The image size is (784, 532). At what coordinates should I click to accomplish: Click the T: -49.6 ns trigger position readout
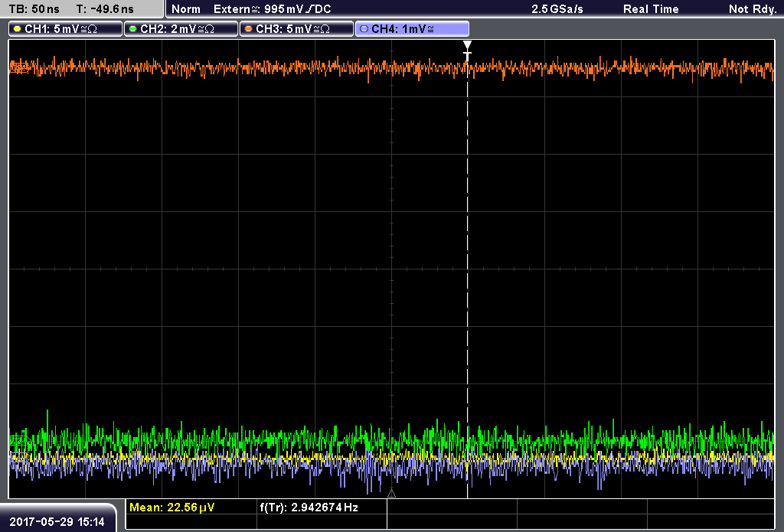tap(105, 9)
